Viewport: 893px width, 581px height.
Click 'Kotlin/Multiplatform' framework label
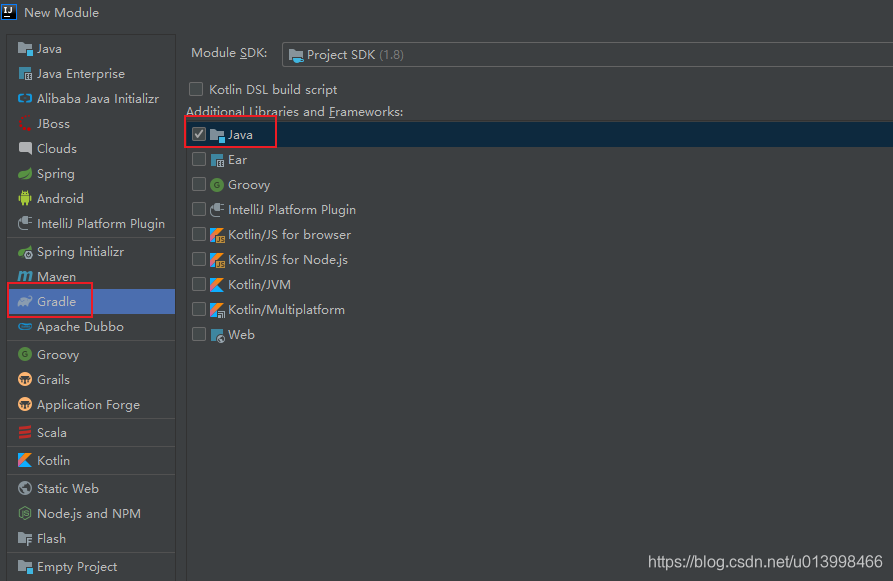pyautogui.click(x=286, y=310)
